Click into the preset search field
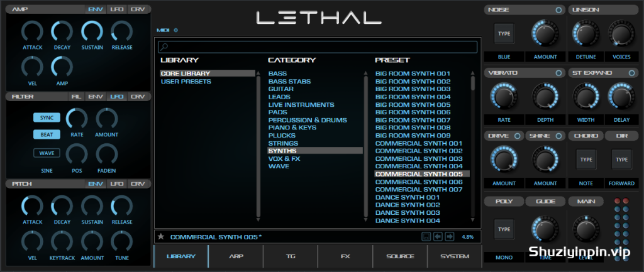644x272 pixels. tap(318, 46)
